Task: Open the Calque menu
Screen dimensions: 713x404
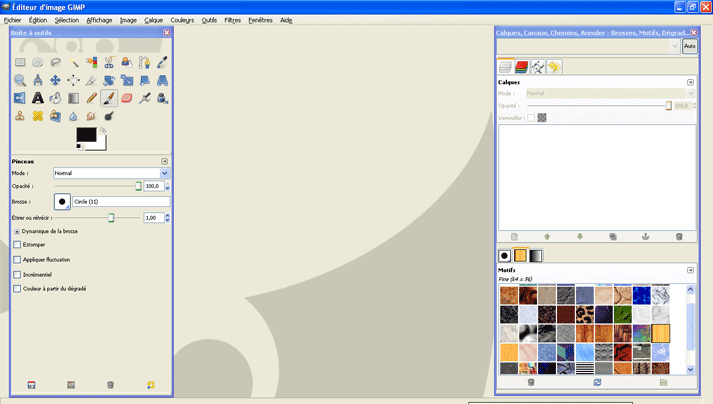Action: tap(154, 20)
